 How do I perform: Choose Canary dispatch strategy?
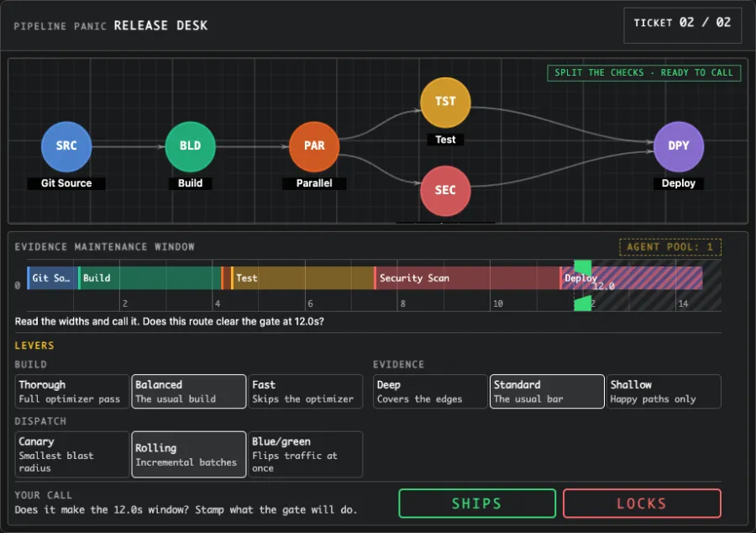[x=72, y=454]
